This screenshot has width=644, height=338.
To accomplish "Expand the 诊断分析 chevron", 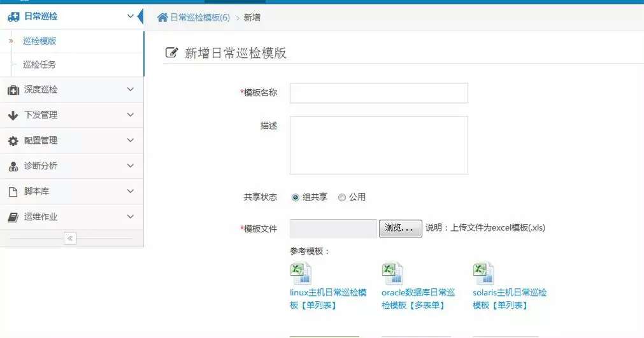I will point(130,165).
